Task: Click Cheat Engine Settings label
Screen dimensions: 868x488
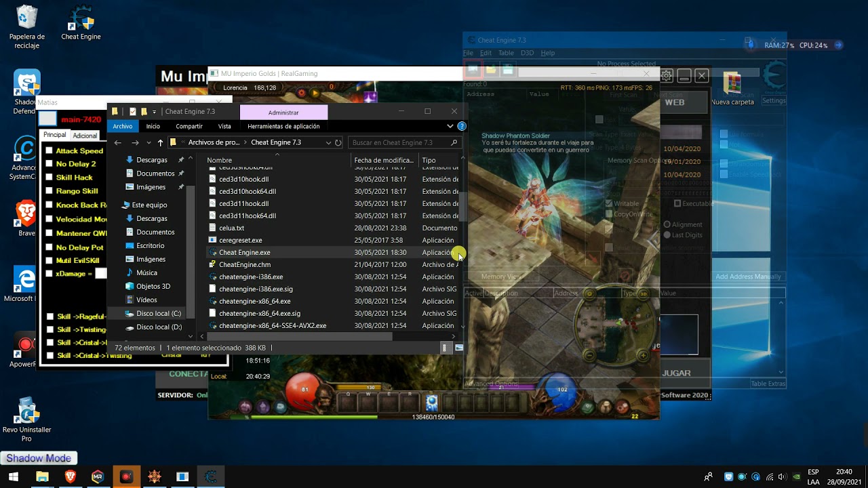Action: [x=774, y=101]
